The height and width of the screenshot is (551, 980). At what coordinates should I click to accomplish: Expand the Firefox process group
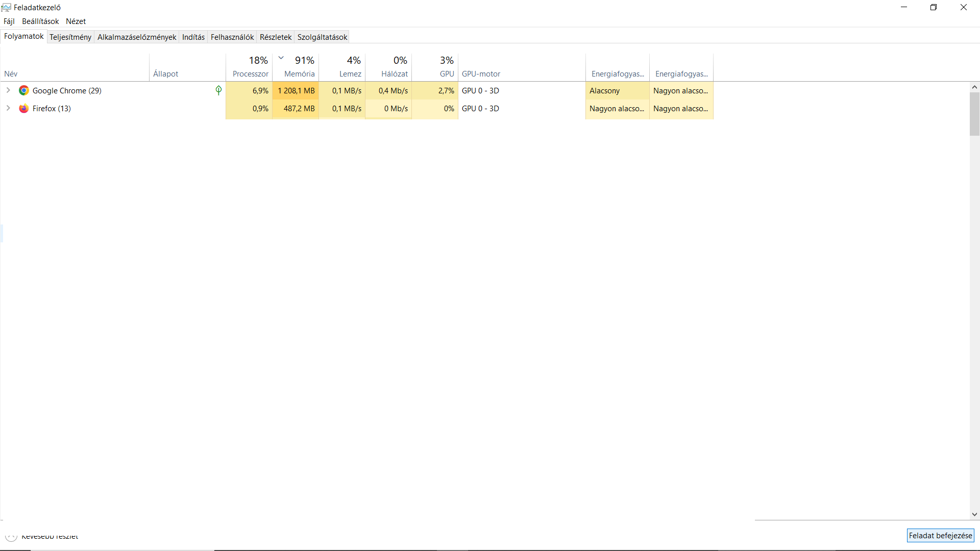pos(8,108)
